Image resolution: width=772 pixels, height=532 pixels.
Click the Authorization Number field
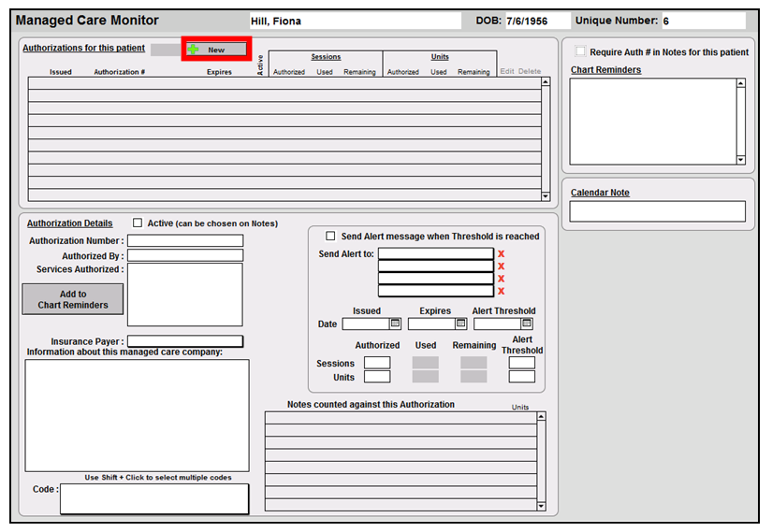[x=184, y=241]
